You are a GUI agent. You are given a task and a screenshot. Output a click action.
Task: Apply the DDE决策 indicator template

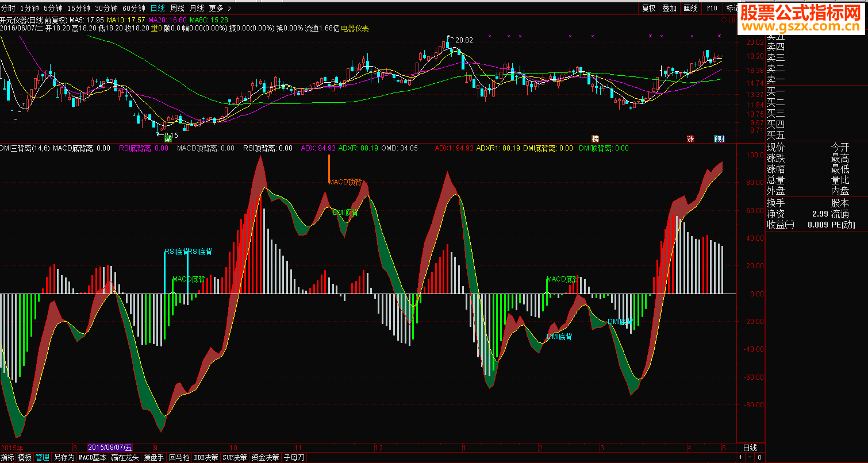[x=206, y=458]
